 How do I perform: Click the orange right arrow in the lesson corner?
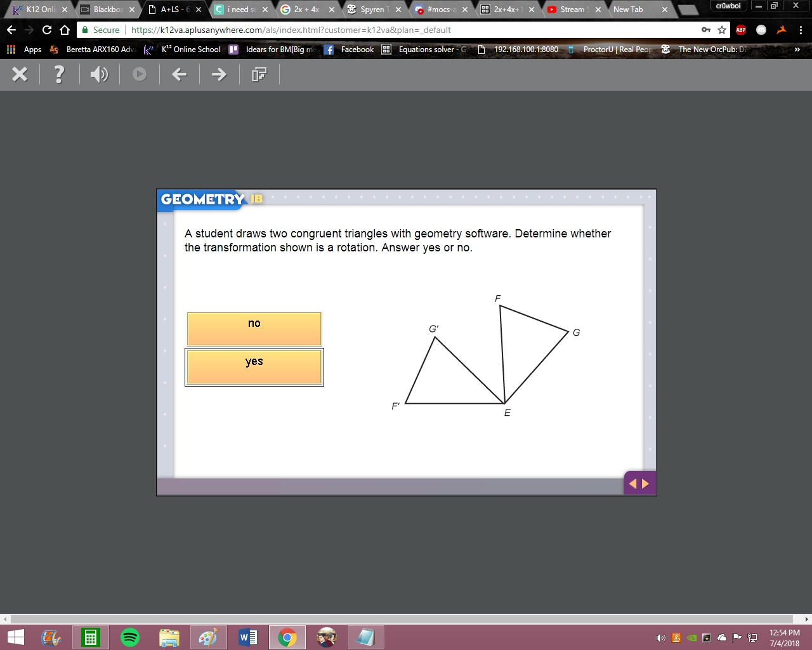click(645, 484)
